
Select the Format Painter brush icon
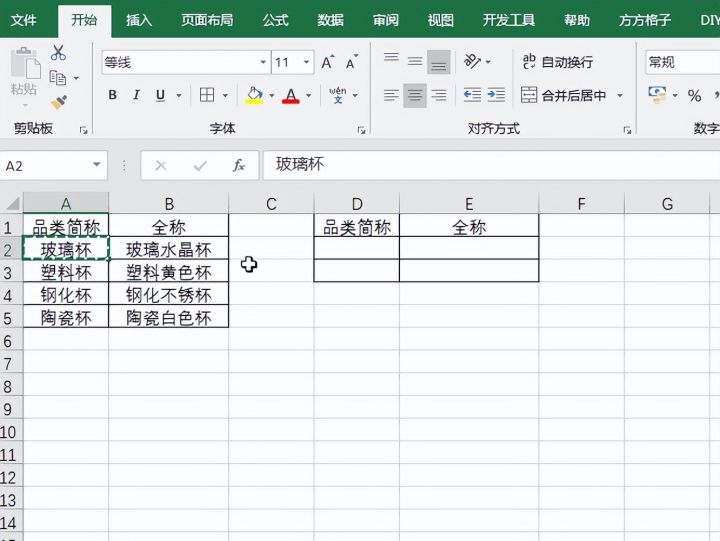coord(59,102)
